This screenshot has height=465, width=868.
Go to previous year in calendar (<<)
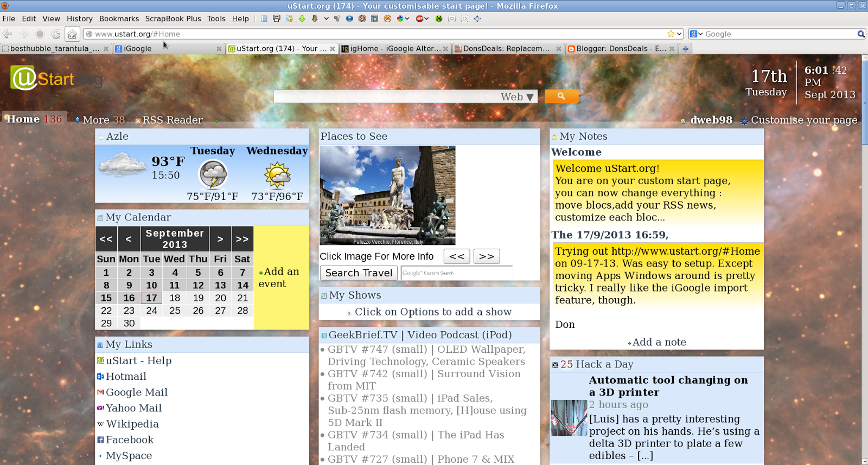pyautogui.click(x=106, y=239)
